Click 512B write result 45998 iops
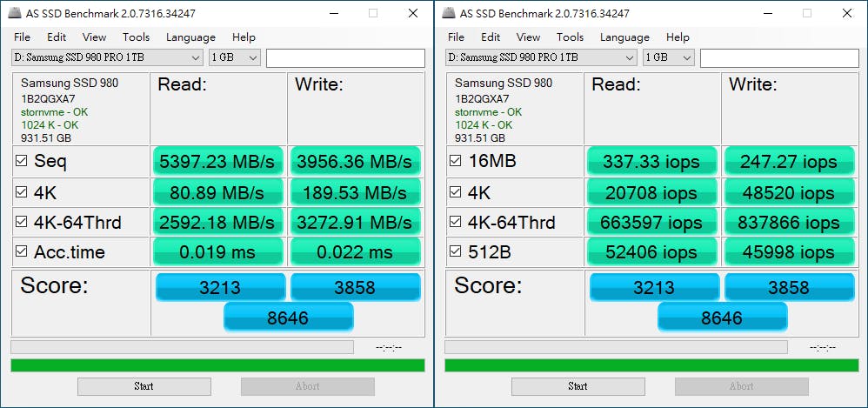Image resolution: width=868 pixels, height=408 pixels. [x=790, y=252]
